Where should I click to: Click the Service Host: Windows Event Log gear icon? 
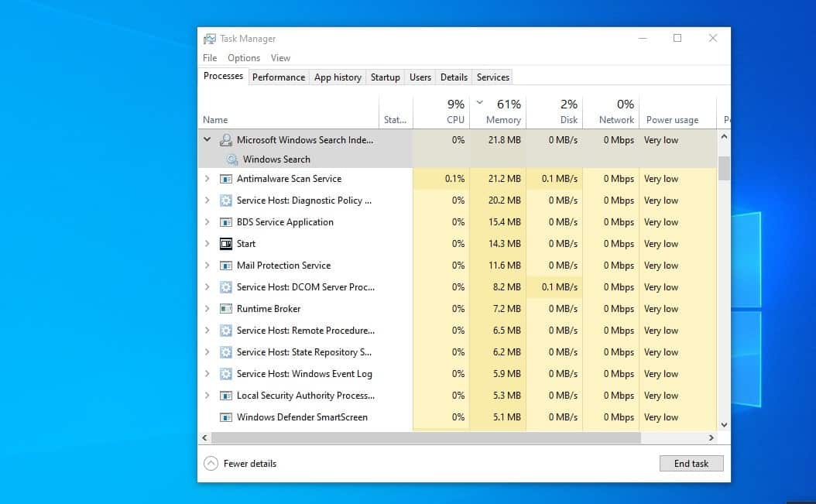(226, 374)
